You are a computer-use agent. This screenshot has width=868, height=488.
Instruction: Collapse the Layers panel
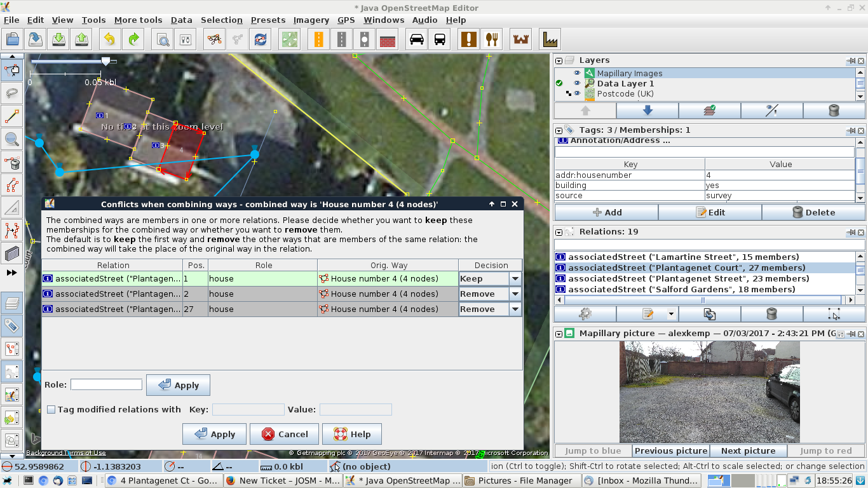coord(559,61)
